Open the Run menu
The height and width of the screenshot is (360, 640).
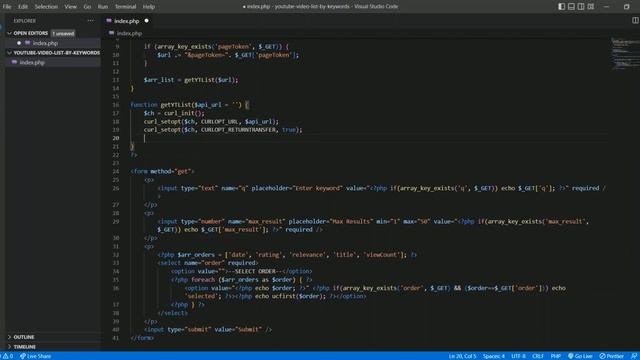(x=103, y=7)
